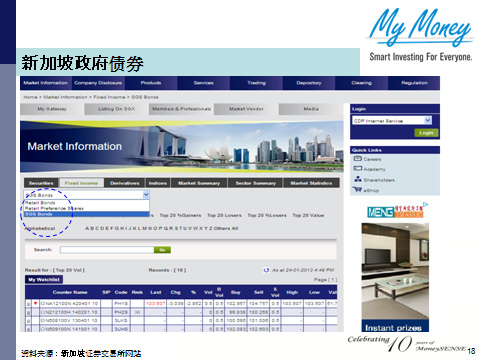Click the Shareholders people icon

(358, 179)
